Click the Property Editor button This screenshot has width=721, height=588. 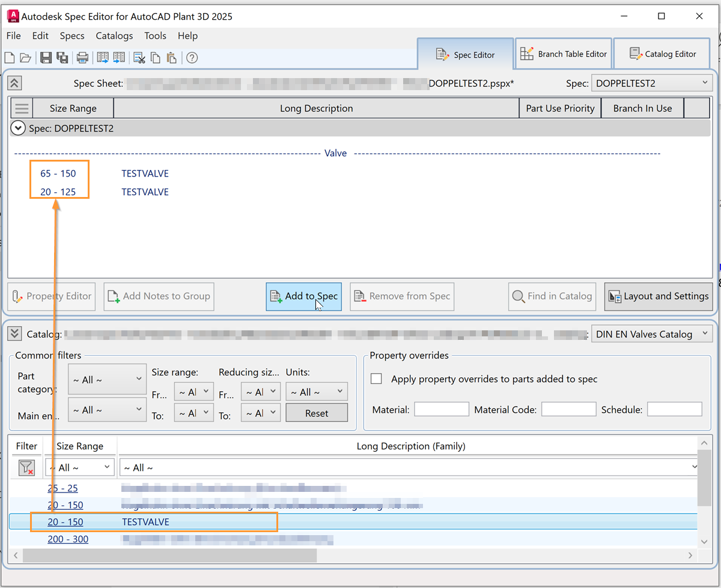52,297
